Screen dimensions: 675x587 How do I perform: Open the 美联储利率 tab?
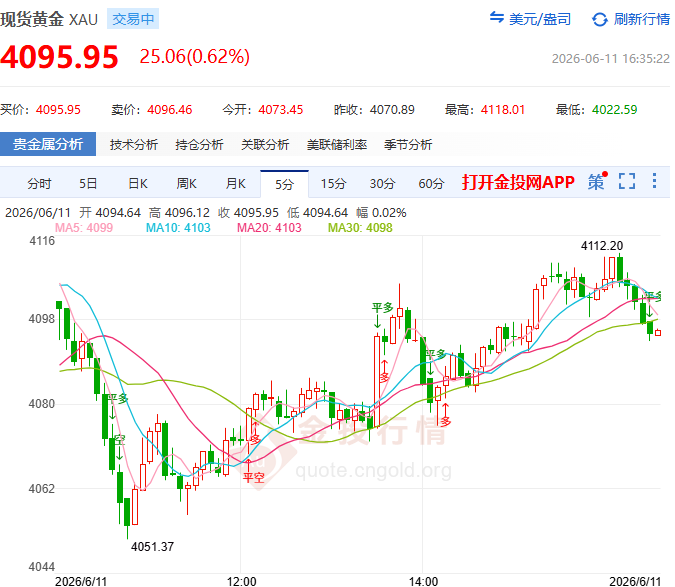337,145
